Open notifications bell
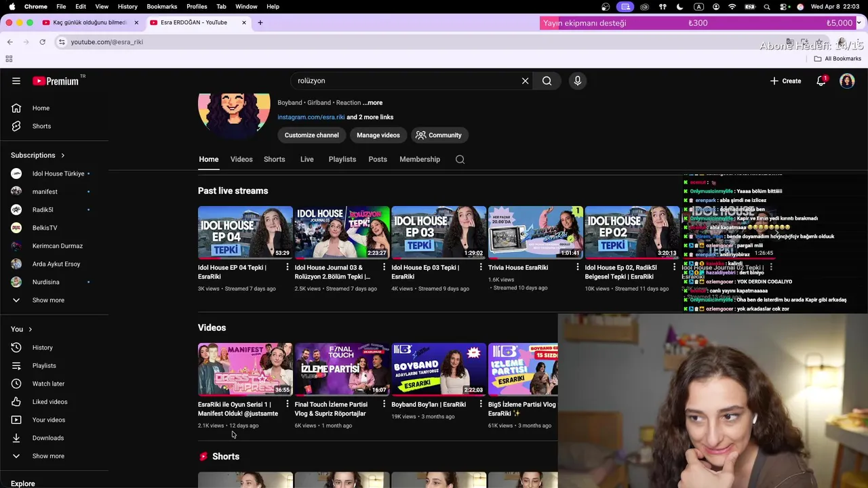Screen dimensions: 868x488 821,81
